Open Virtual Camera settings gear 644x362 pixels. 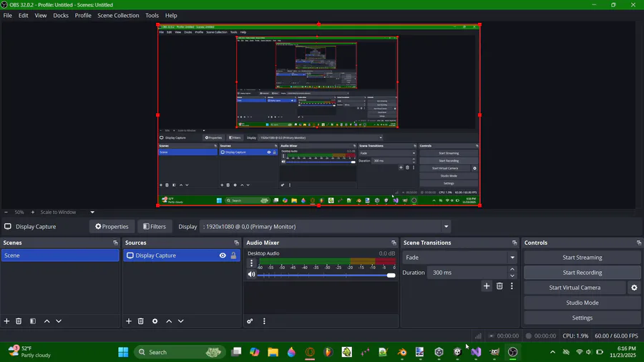pos(634,288)
